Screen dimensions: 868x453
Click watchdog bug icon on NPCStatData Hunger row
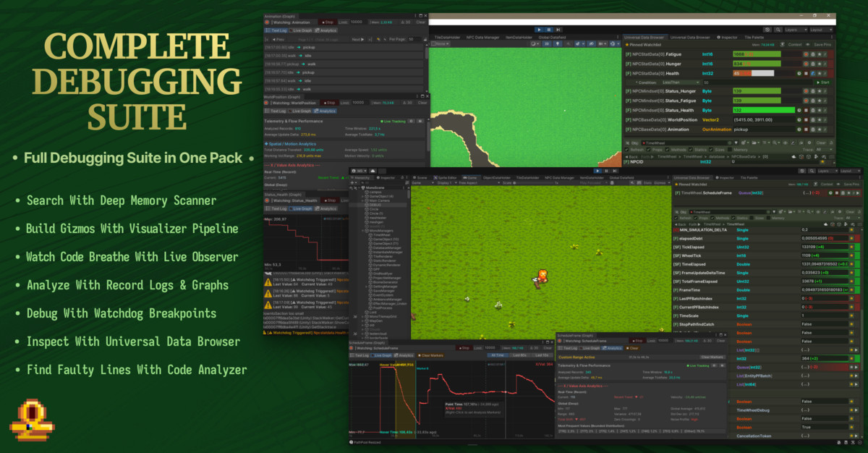pyautogui.click(x=813, y=64)
